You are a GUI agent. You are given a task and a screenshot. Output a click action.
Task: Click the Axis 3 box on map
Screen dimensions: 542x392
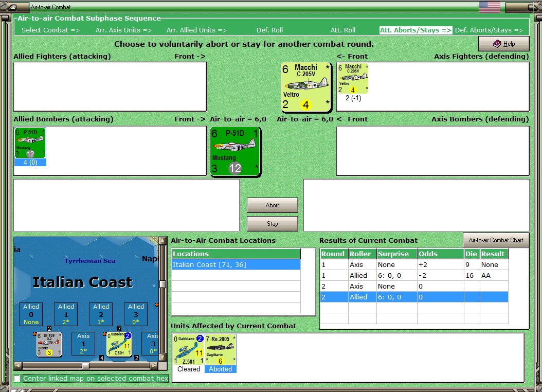click(151, 343)
